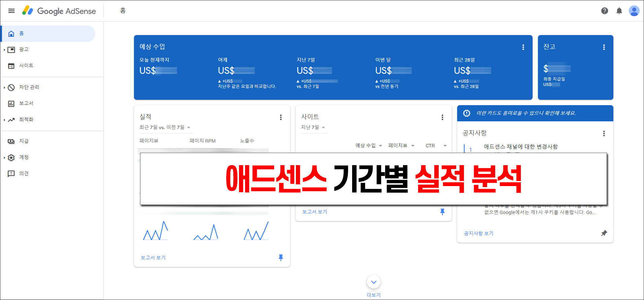Click the suggested cards compass icon
Image resolution: width=644 pixels, height=300 pixels.
467,113
